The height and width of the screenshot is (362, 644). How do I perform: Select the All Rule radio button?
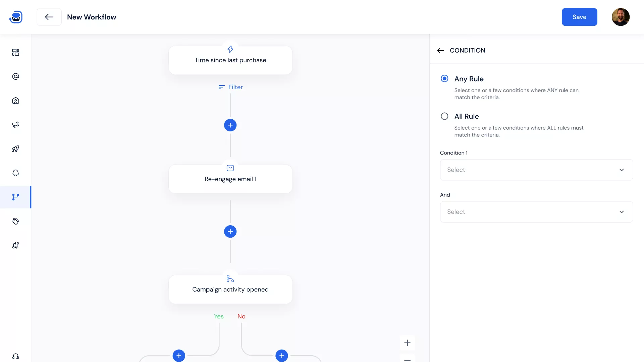(444, 116)
